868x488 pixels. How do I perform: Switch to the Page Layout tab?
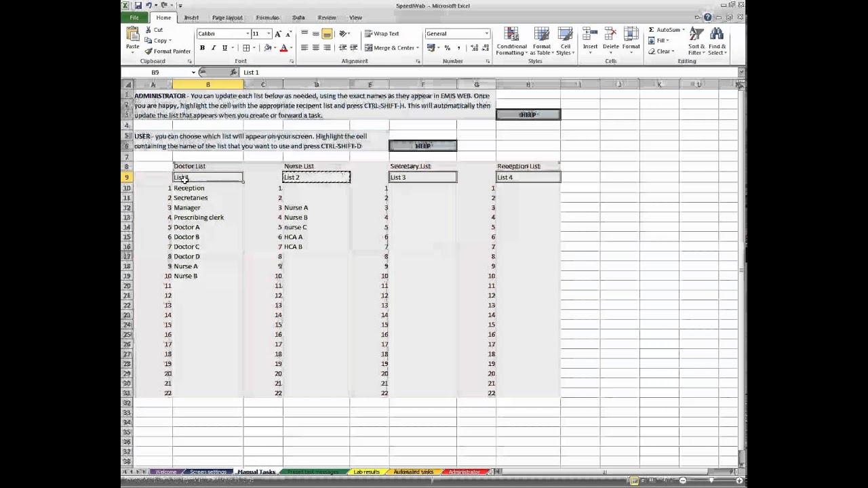(x=227, y=18)
